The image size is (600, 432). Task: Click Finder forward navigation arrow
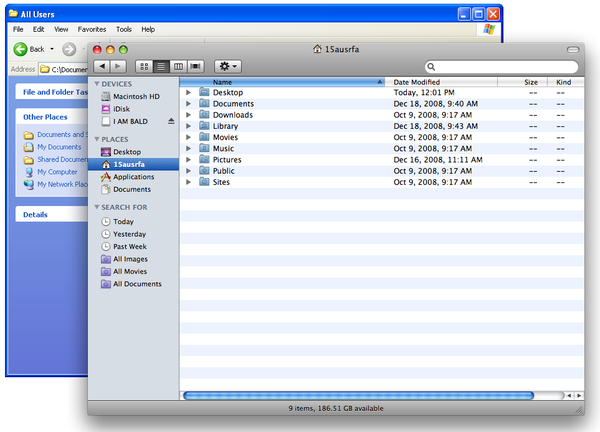[118, 66]
